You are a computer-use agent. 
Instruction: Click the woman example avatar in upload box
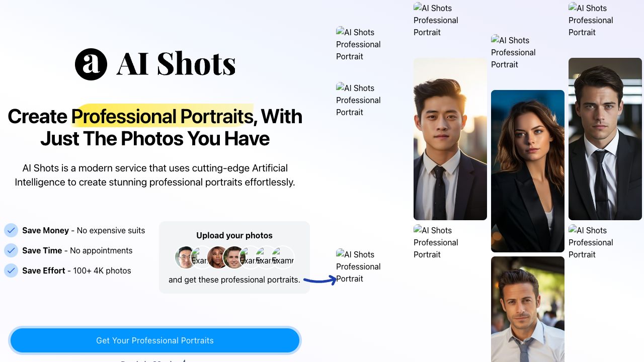(217, 257)
